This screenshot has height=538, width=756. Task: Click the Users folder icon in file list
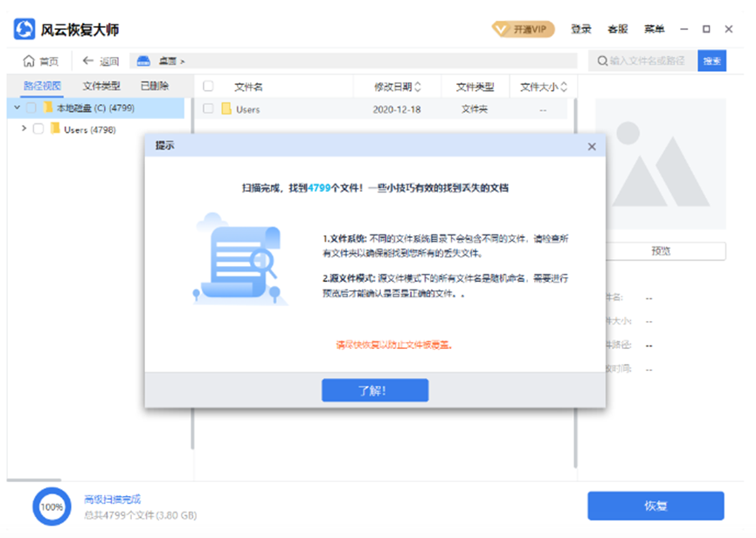(225, 109)
